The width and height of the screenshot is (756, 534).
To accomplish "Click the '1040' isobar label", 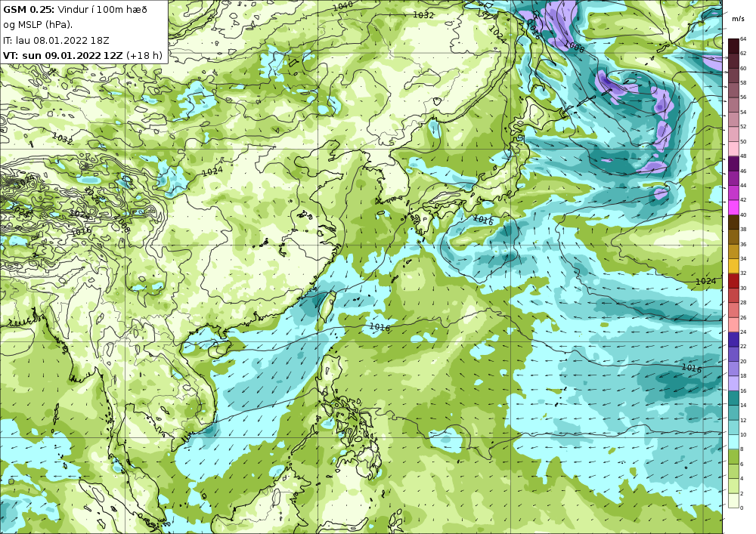I will click(342, 7).
